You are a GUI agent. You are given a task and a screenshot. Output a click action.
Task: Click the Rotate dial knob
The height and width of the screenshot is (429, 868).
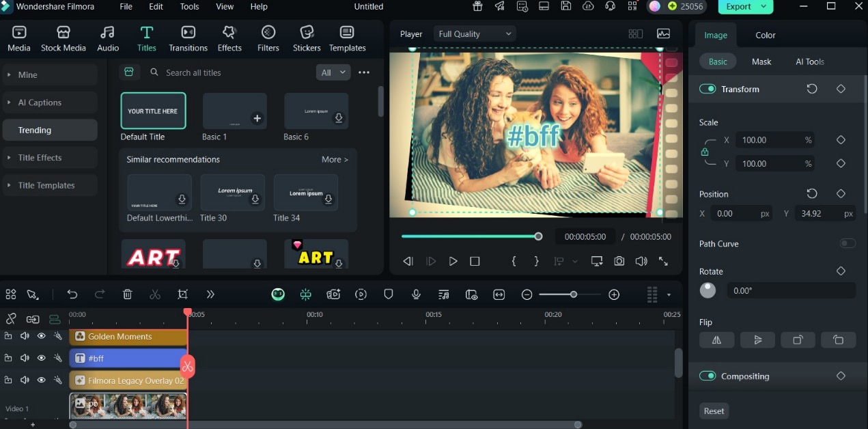pyautogui.click(x=708, y=290)
